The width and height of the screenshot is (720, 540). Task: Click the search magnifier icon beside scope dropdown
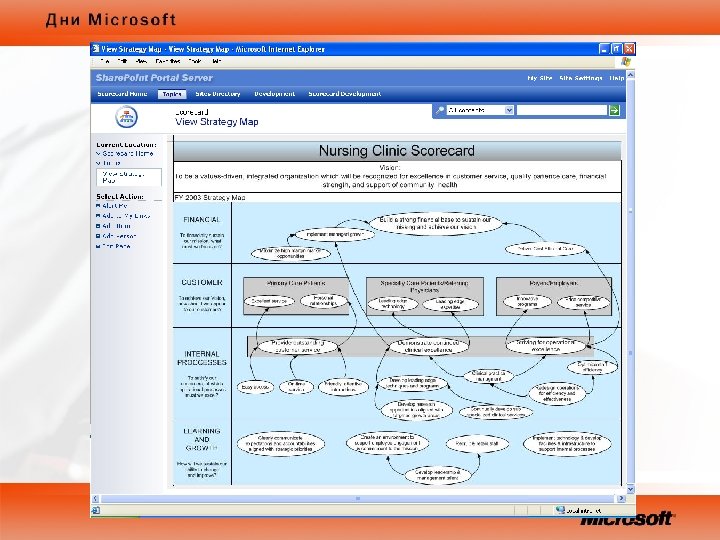439,110
